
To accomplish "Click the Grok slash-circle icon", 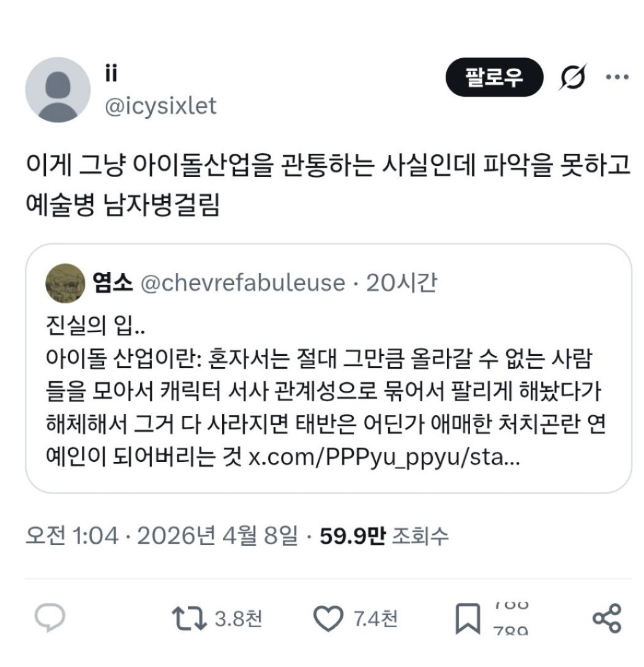I will click(x=572, y=78).
